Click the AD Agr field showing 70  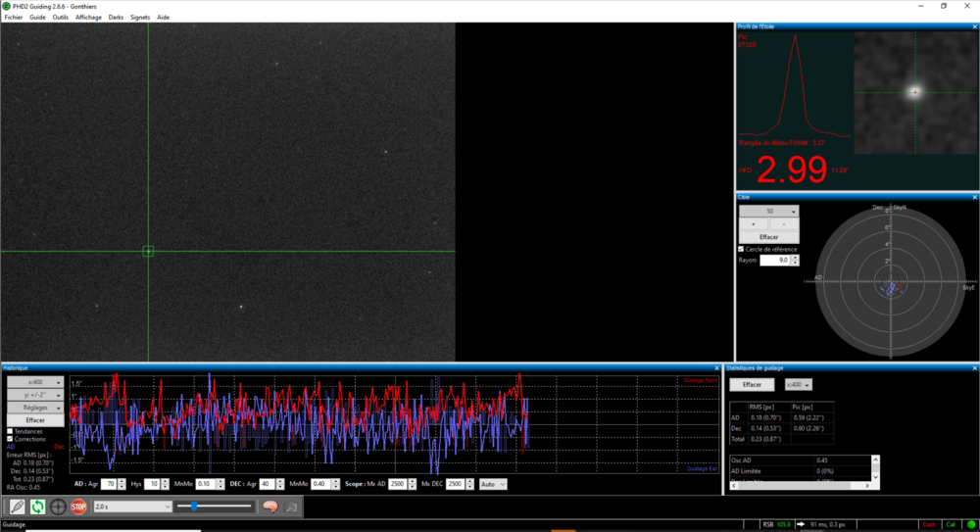[x=109, y=485]
